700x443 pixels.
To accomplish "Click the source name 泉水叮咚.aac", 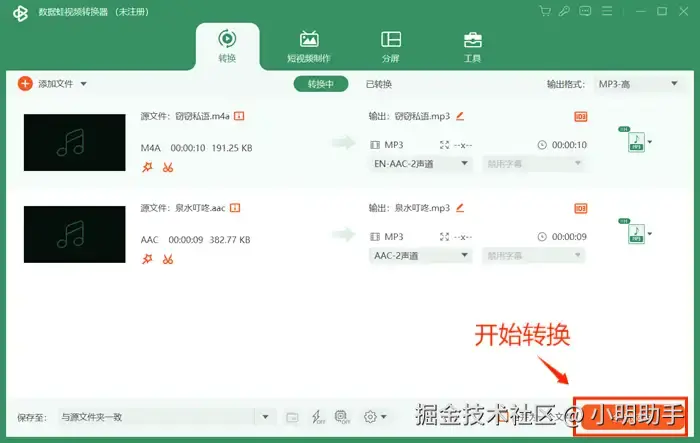I will click(200, 208).
